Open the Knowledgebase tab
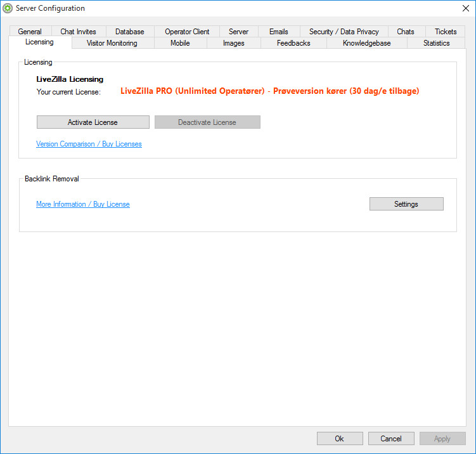This screenshot has height=454, width=476. 367,43
